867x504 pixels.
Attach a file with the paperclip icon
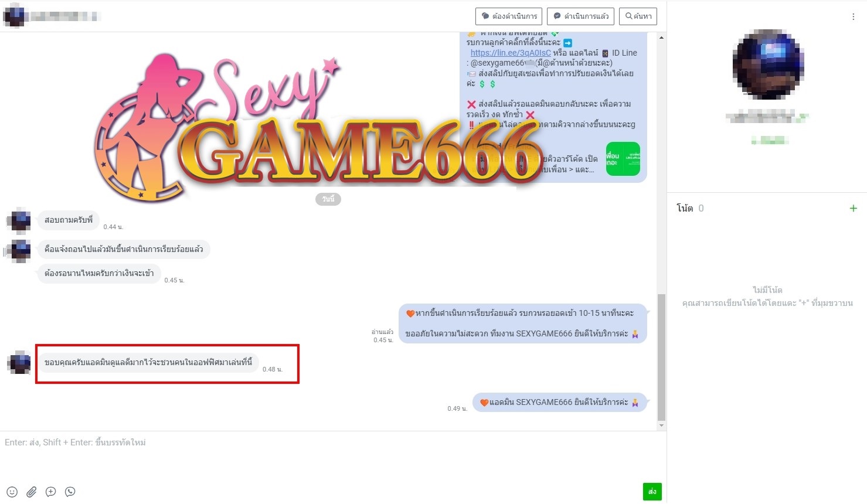(32, 492)
